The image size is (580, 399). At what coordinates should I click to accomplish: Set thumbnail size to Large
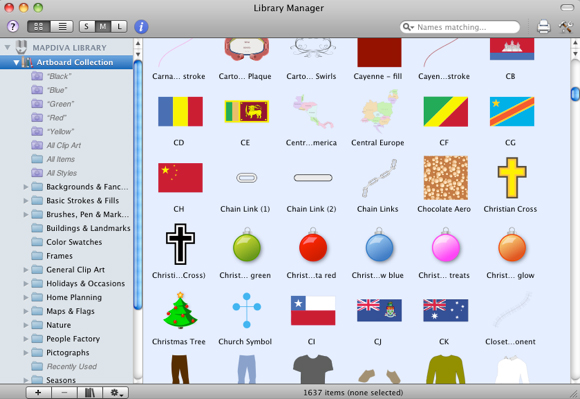tap(119, 27)
